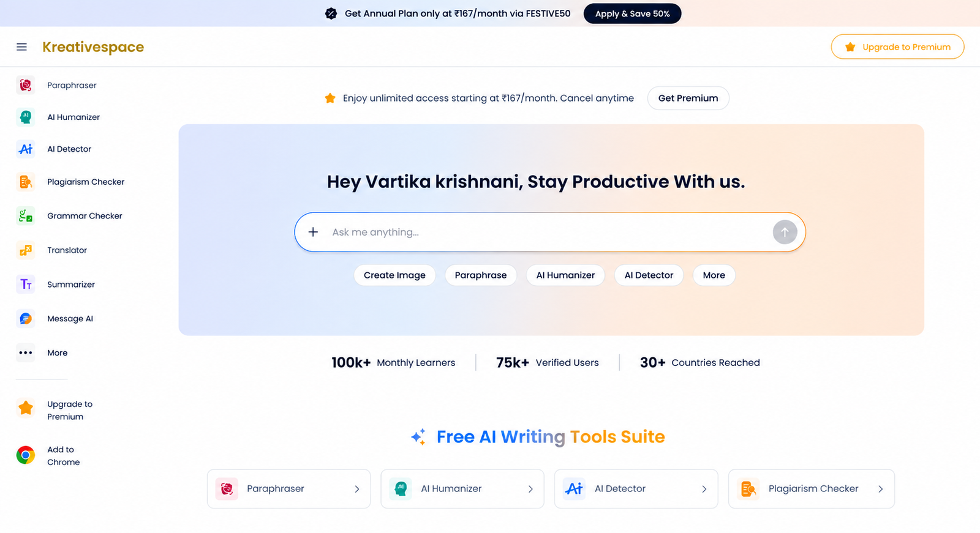The height and width of the screenshot is (533, 980).
Task: Open Plagiarism Checker from sidebar
Action: (86, 182)
